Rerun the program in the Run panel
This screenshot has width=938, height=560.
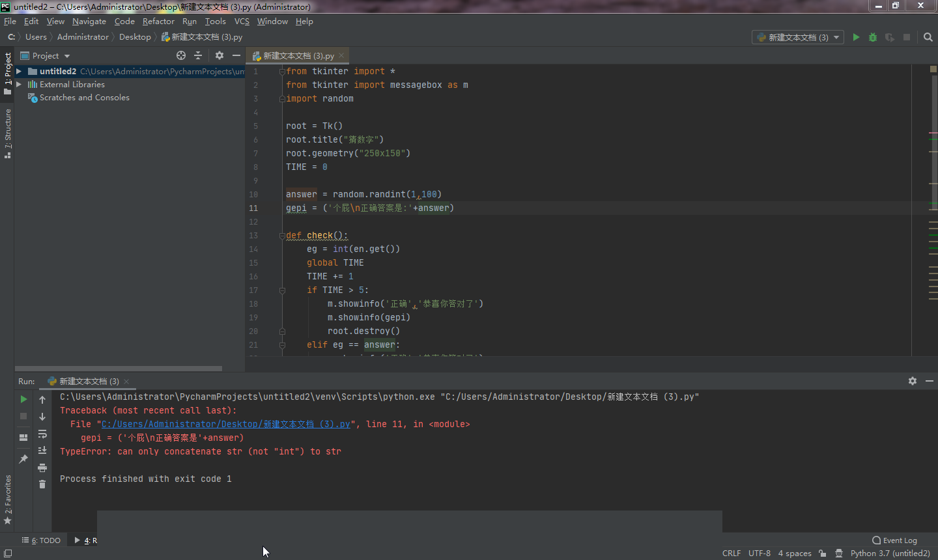pyautogui.click(x=23, y=399)
